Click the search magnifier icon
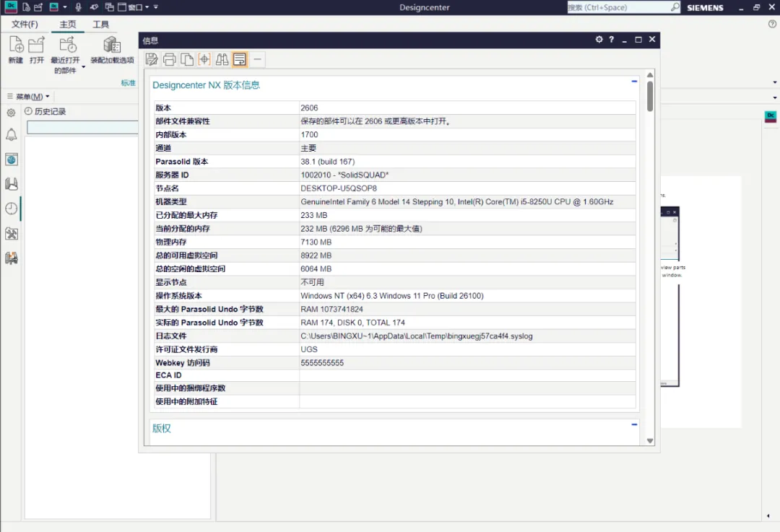 (x=675, y=7)
